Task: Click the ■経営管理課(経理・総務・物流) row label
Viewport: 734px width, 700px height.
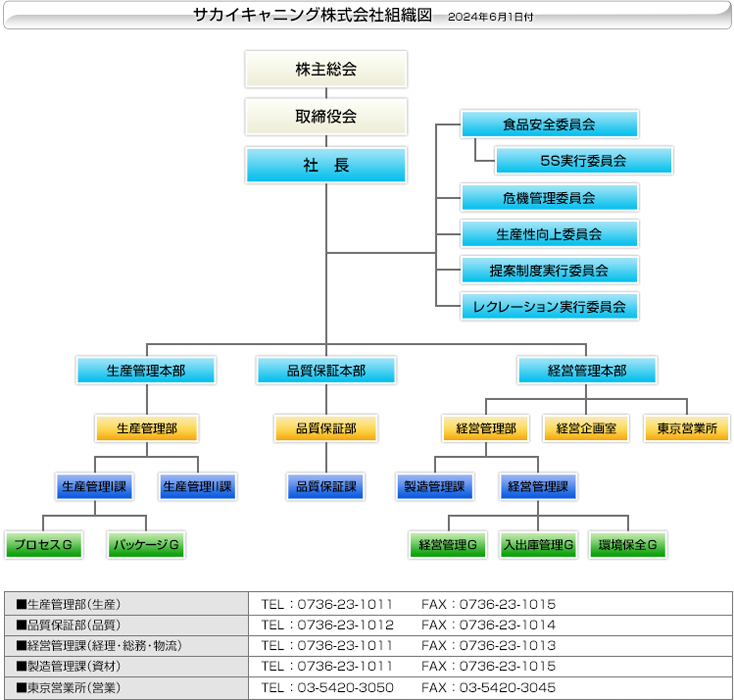Action: [99, 645]
